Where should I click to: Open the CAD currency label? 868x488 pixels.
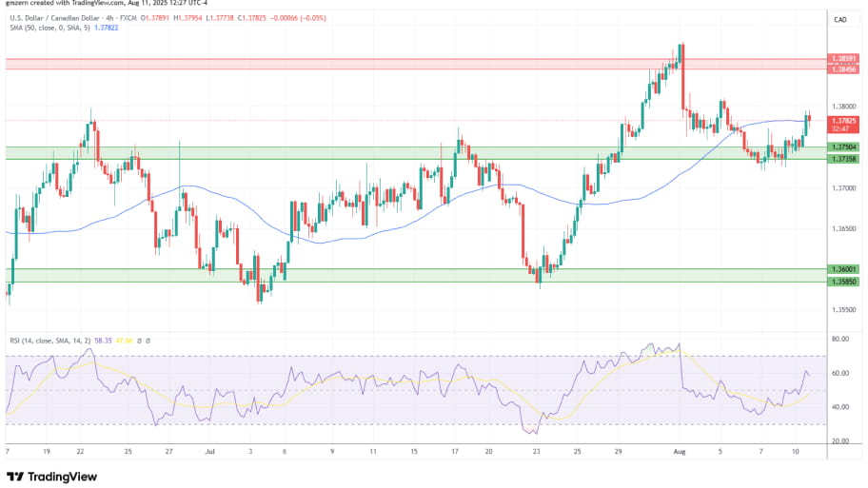839,19
